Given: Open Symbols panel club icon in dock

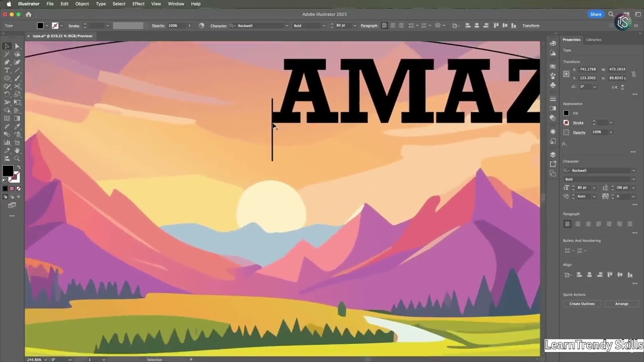Looking at the screenshot, I should point(553,85).
